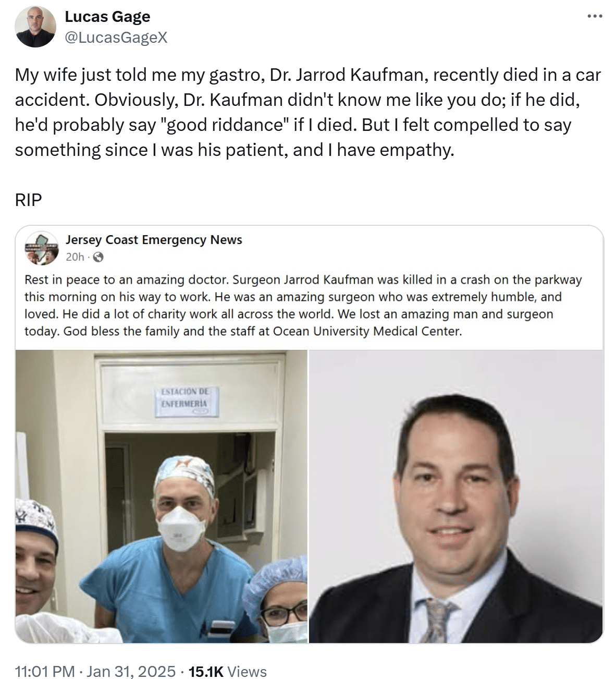Open the surgeons group photo in scrubs

click(x=162, y=496)
